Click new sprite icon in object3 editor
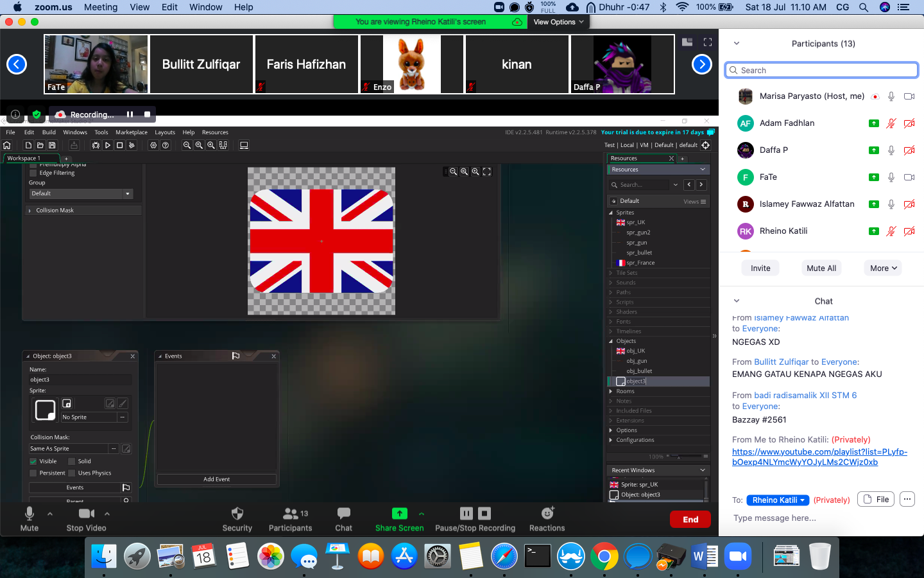Viewport: 924px width, 578px height. coord(67,403)
